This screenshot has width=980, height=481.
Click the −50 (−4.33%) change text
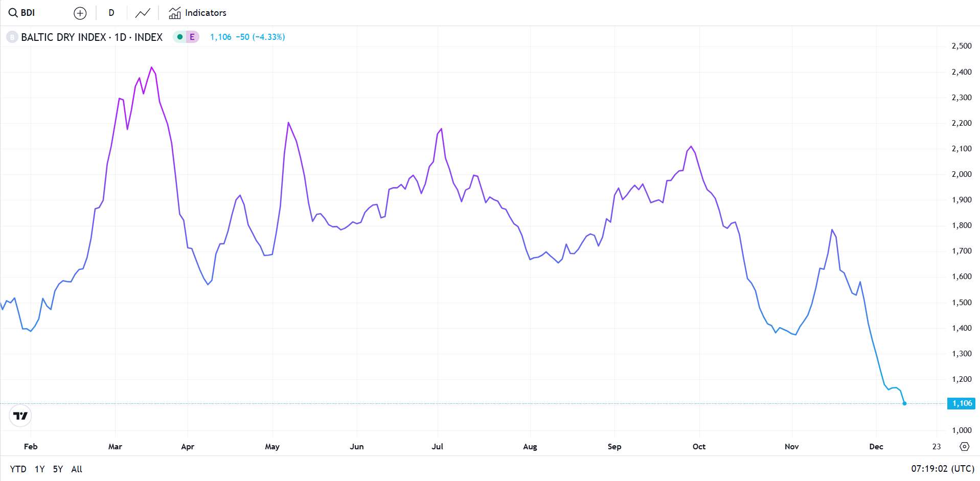[x=260, y=37]
